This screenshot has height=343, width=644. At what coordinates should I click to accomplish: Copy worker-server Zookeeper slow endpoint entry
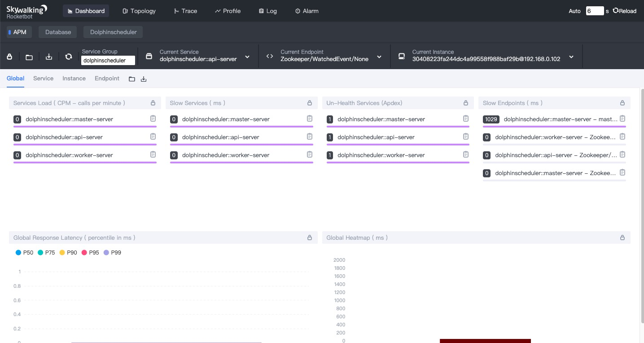click(622, 136)
